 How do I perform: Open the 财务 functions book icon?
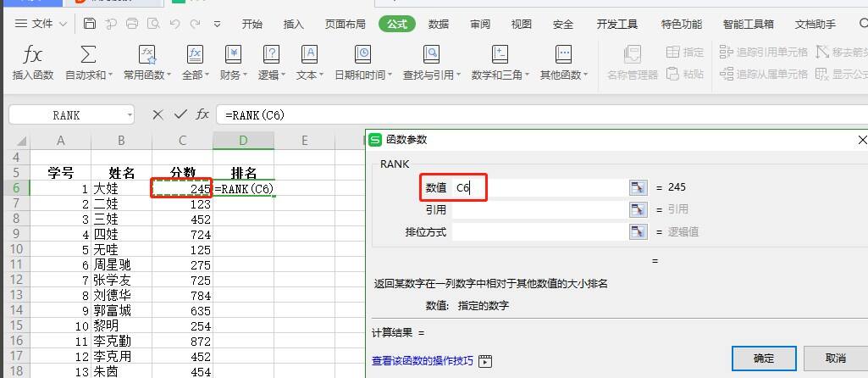click(x=233, y=54)
